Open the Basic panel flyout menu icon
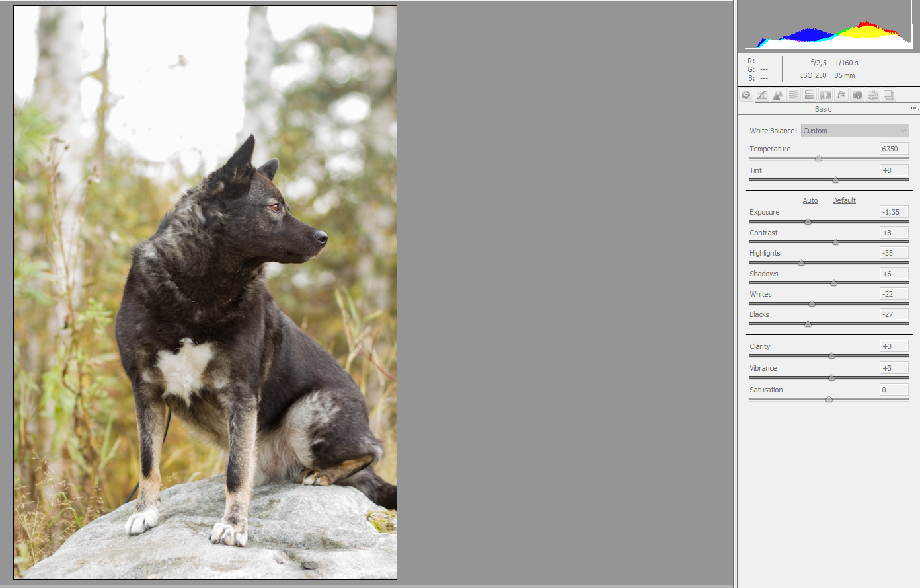The image size is (920, 588). (915, 109)
